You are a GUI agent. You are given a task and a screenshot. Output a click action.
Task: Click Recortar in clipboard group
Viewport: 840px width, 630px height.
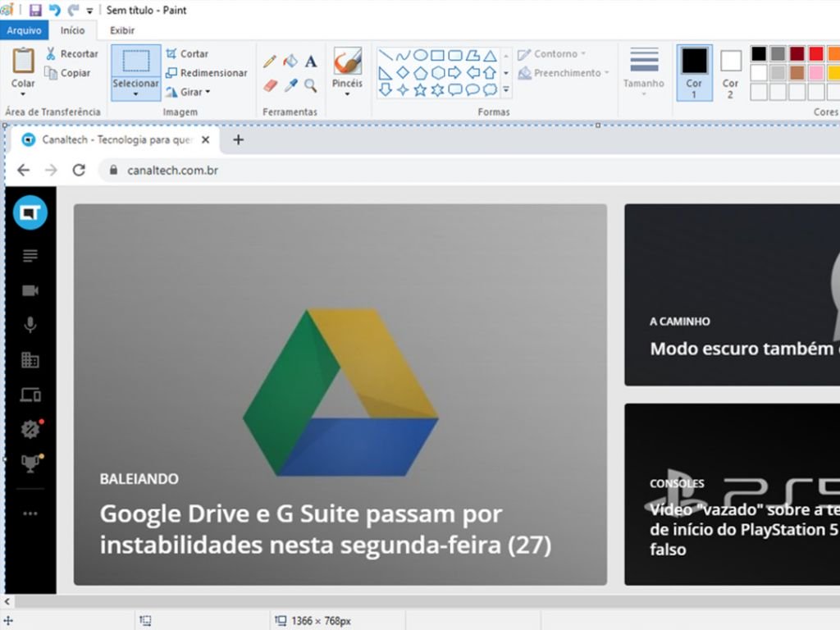pyautogui.click(x=71, y=53)
